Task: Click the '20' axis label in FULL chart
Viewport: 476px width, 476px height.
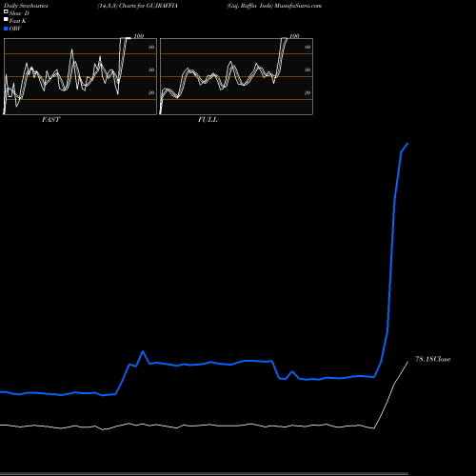Action: click(307, 92)
